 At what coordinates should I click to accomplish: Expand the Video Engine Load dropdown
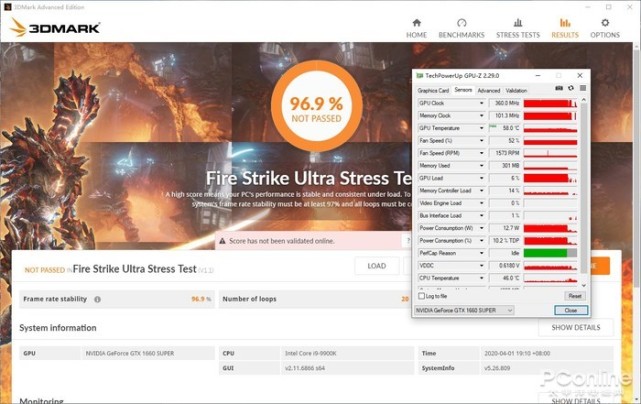pyautogui.click(x=481, y=203)
